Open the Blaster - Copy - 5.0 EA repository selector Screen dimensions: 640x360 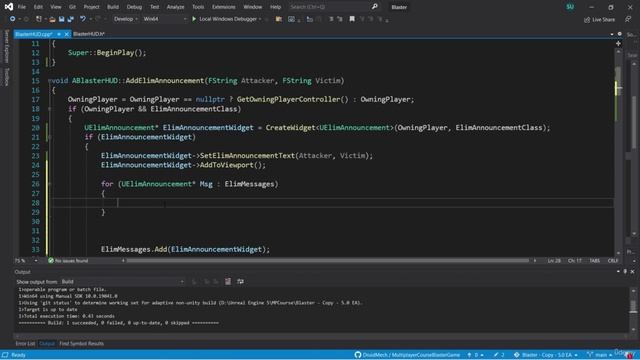546,355
